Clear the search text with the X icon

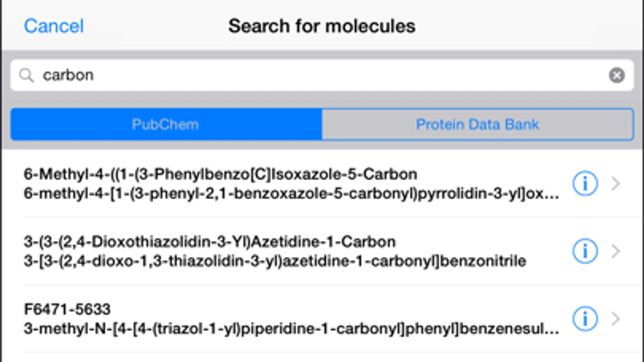pyautogui.click(x=616, y=75)
